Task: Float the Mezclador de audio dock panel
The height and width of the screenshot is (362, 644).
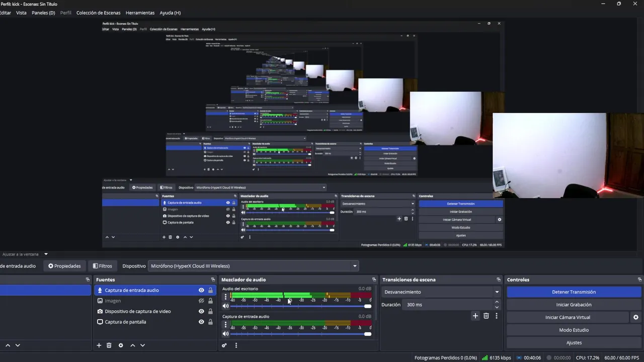Action: (374, 280)
